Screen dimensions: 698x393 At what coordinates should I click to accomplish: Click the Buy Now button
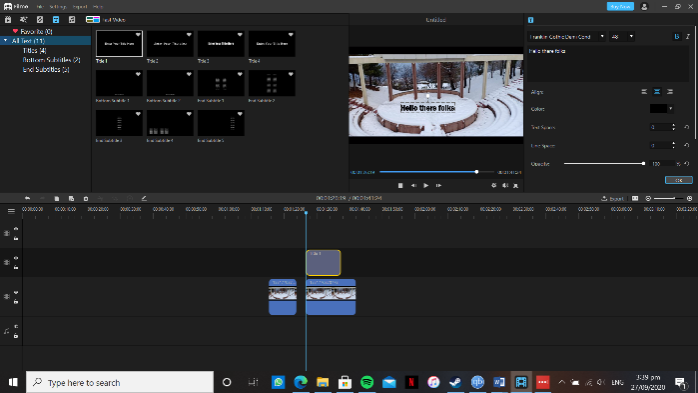tap(620, 7)
